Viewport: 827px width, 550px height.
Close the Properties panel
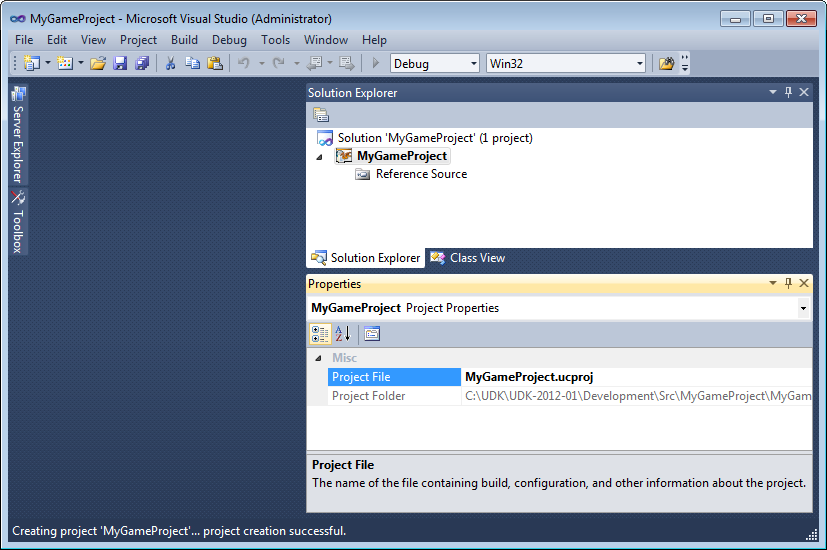(x=804, y=284)
